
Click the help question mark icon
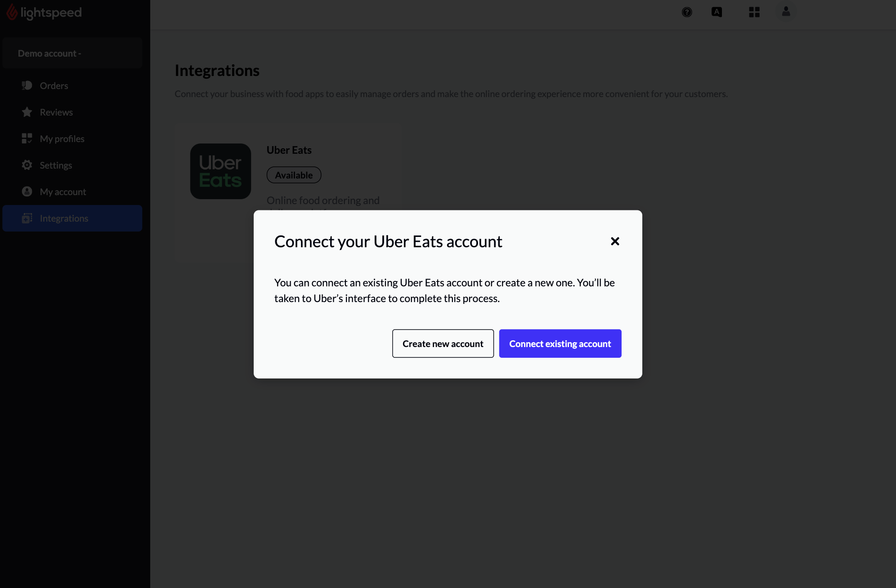(x=686, y=12)
